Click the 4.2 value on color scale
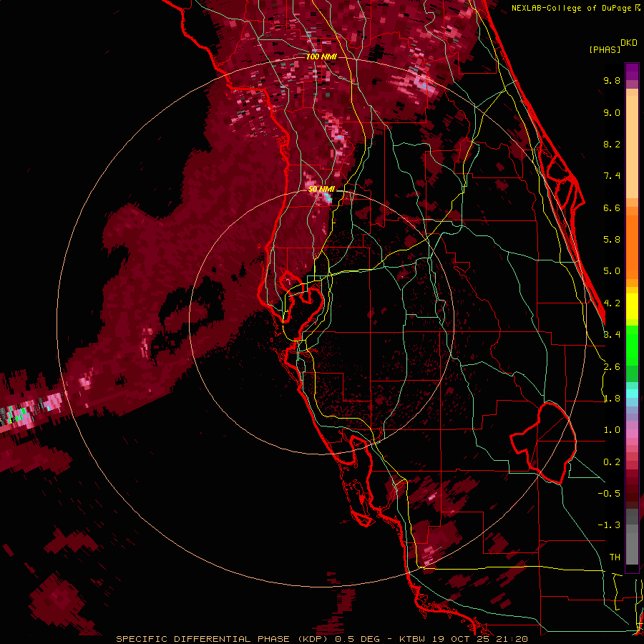644x644 pixels. click(x=612, y=303)
